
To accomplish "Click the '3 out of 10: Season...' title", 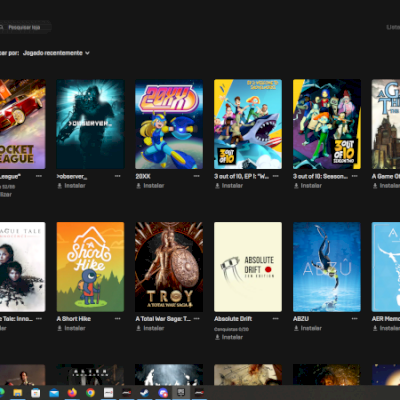I will pos(320,176).
